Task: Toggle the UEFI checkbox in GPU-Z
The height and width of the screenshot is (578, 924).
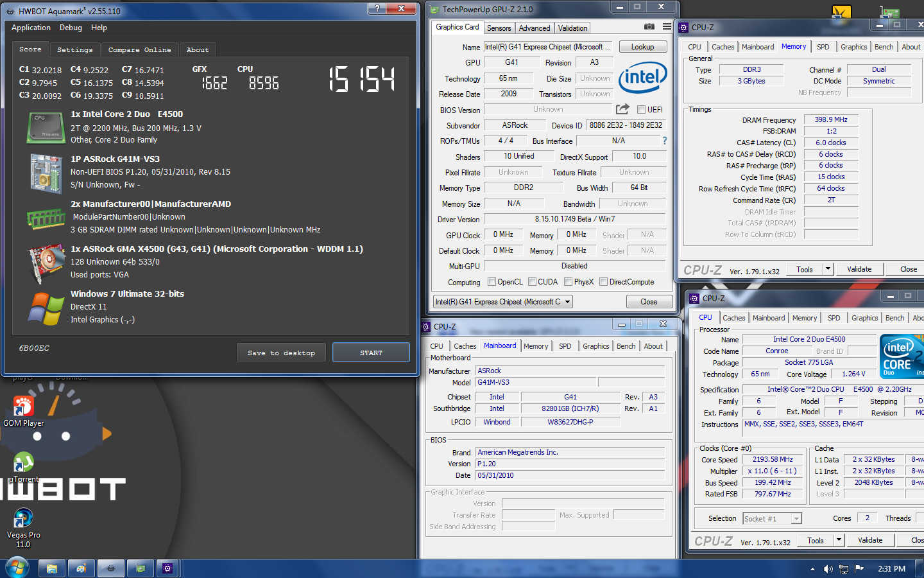Action: coord(641,110)
